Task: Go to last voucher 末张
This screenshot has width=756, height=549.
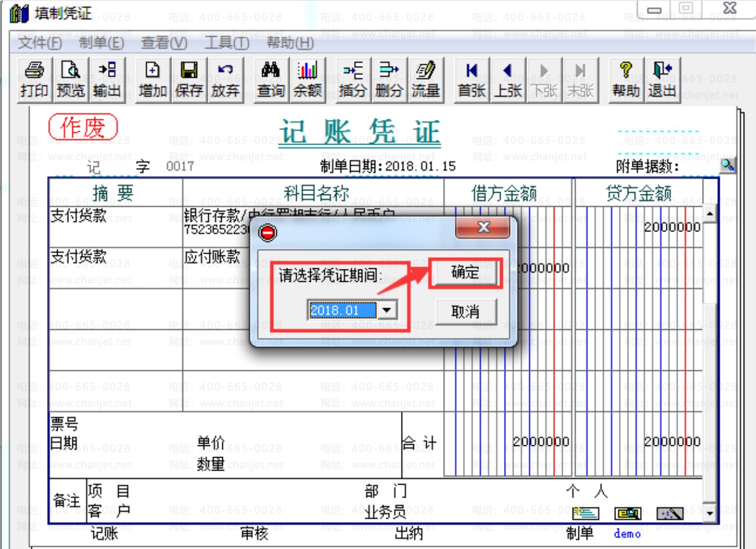Action: [581, 80]
